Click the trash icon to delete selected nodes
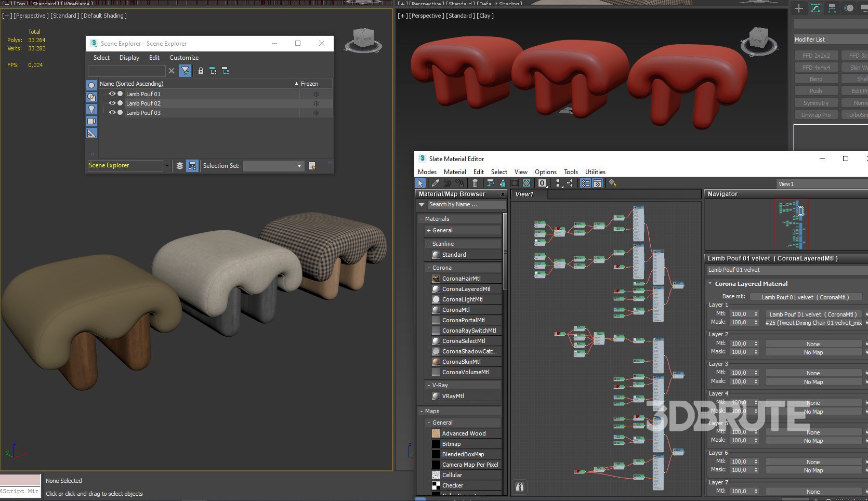This screenshot has width=868, height=501. [475, 183]
